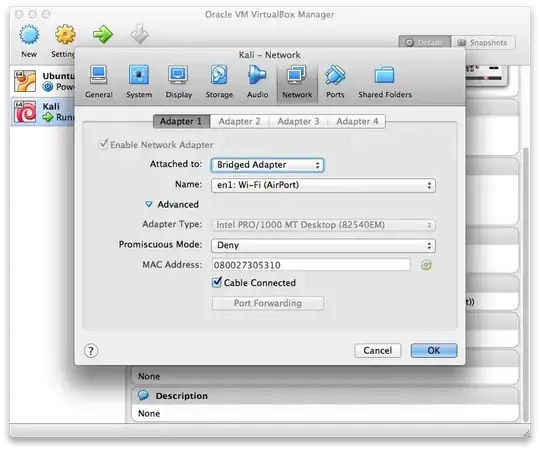The height and width of the screenshot is (451, 540).
Task: Switch to the Adapter 1 tab
Action: [x=181, y=121]
